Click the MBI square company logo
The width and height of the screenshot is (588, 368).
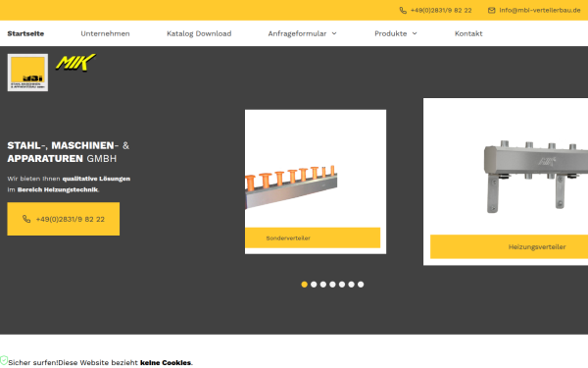(x=27, y=73)
